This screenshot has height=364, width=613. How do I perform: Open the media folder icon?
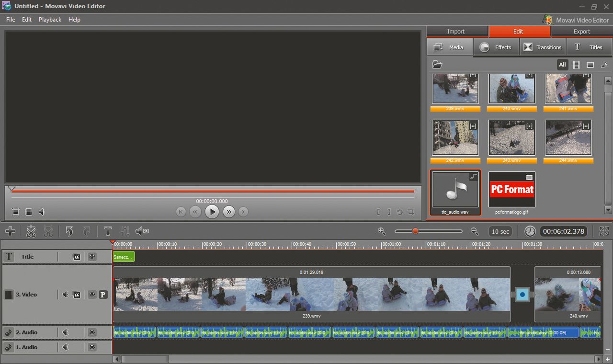[437, 65]
